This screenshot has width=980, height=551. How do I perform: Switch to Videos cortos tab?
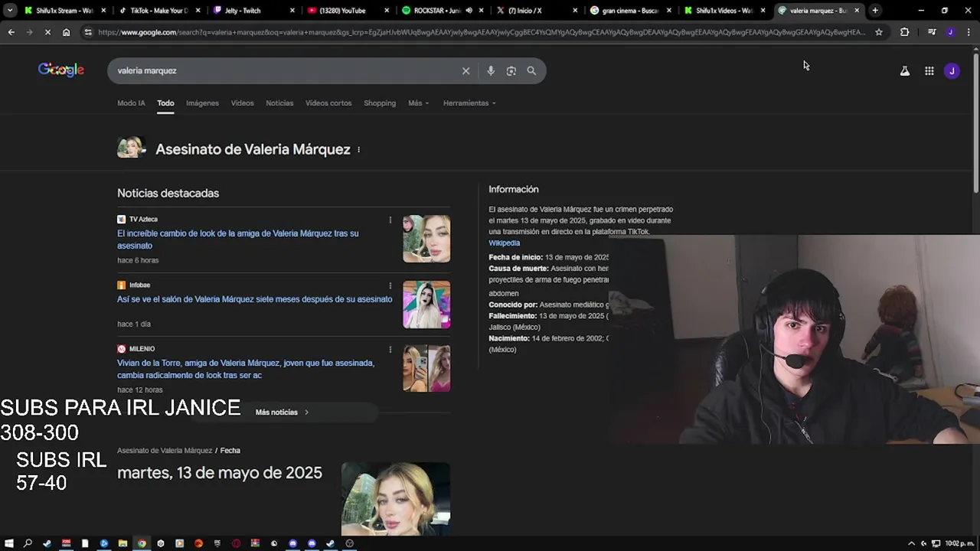(x=328, y=103)
